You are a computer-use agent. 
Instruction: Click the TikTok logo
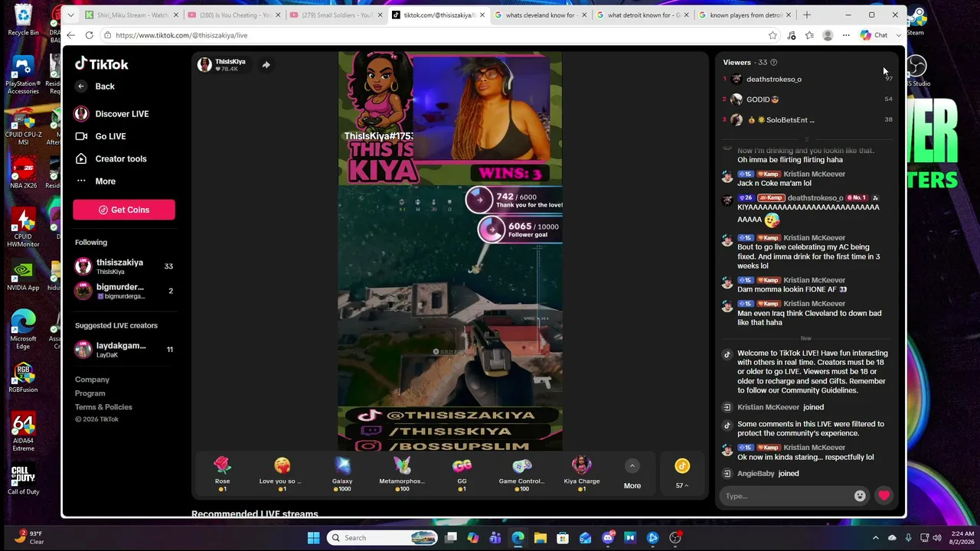pyautogui.click(x=101, y=64)
